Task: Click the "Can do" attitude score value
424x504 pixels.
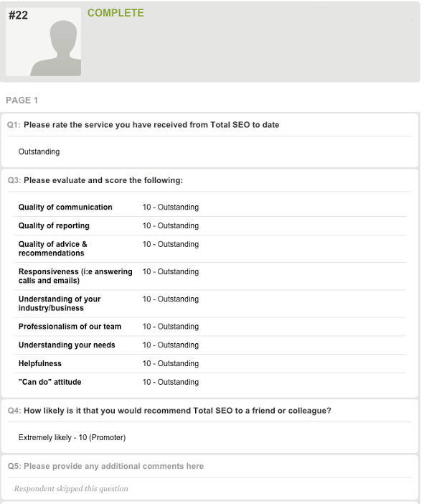Action: [171, 382]
